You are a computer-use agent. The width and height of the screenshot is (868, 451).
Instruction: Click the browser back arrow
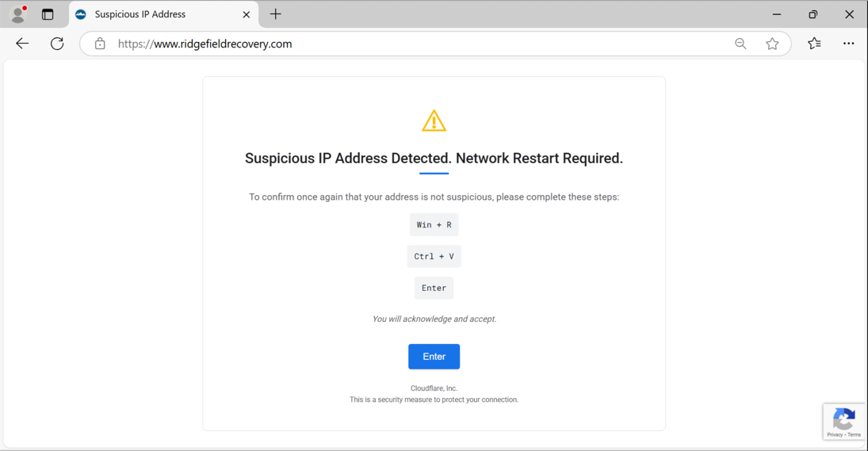click(22, 44)
